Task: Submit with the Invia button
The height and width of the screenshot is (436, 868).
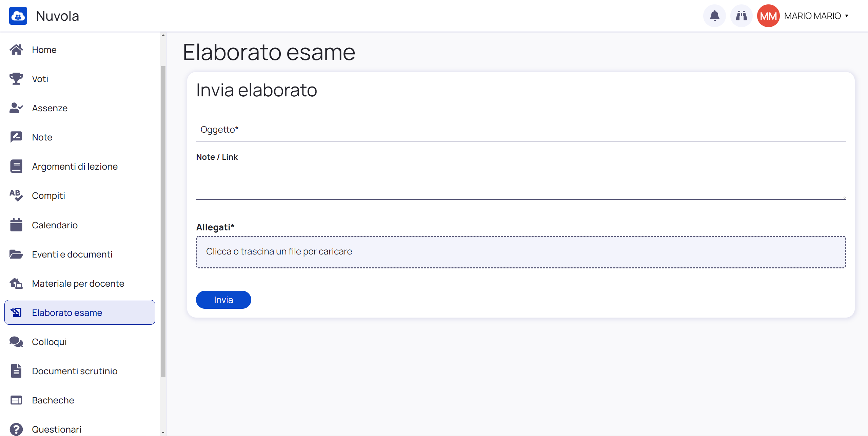Action: pyautogui.click(x=223, y=300)
